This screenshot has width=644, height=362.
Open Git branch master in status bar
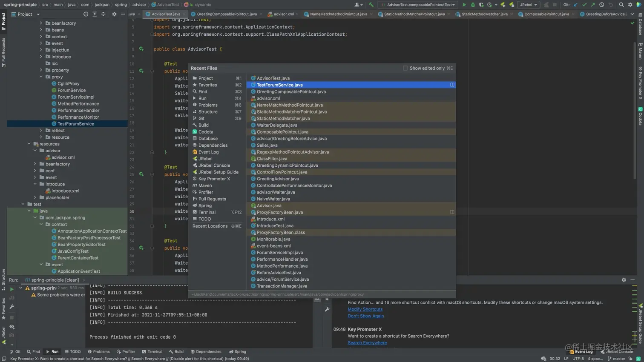click(x=616, y=359)
